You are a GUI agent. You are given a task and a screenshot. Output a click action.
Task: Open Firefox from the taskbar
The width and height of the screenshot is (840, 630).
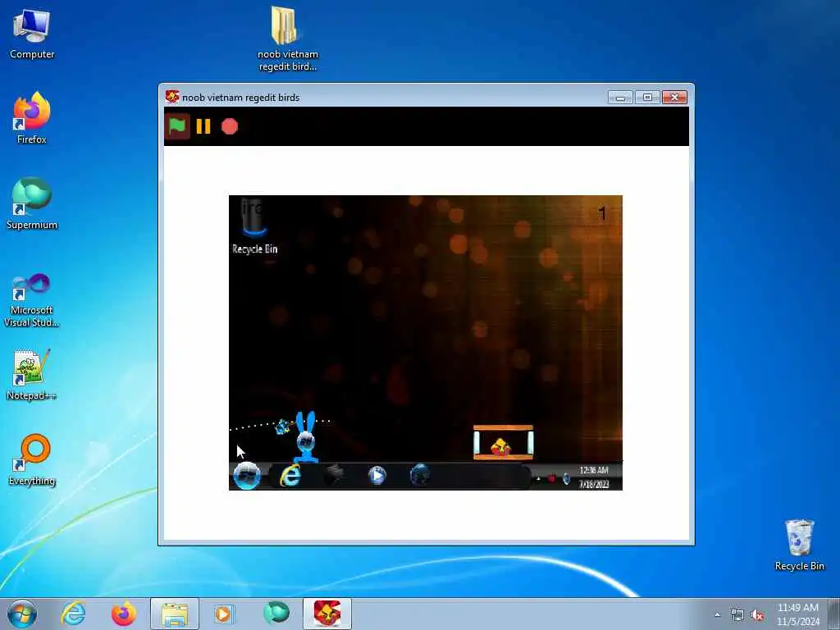coord(124,614)
